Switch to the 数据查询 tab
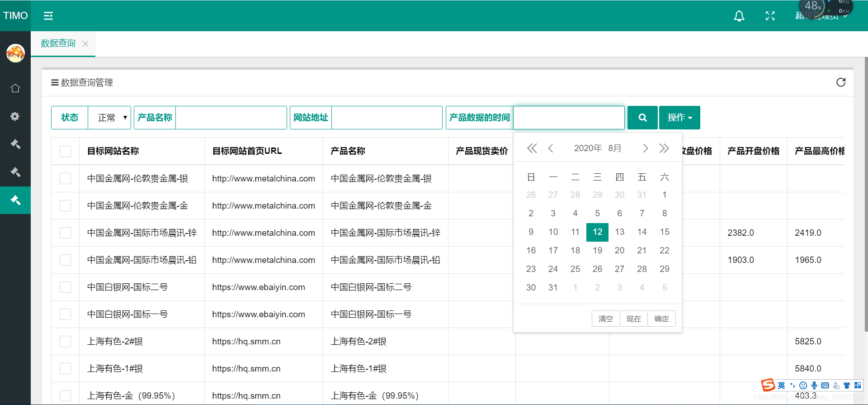 tap(58, 43)
